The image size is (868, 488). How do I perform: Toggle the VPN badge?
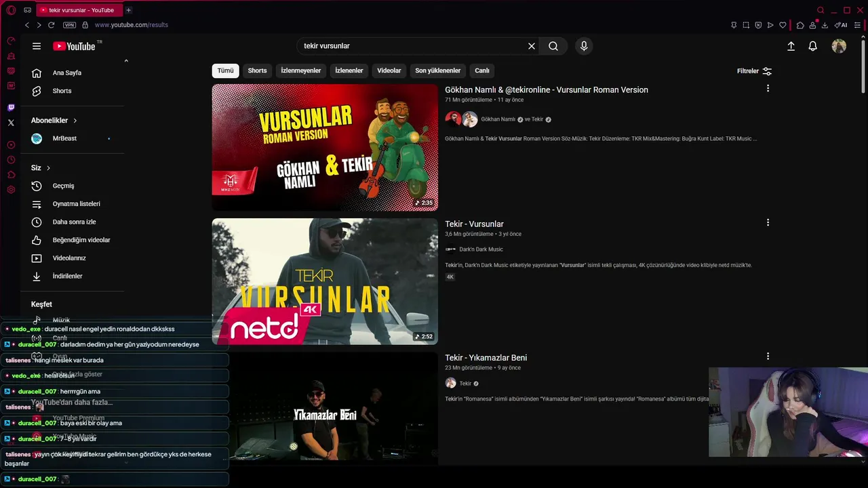coord(69,25)
